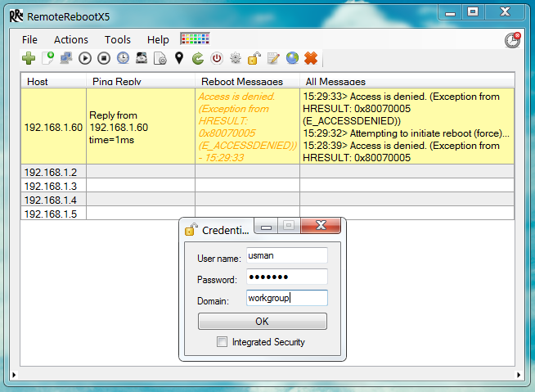Click the red power shutdown icon

(x=217, y=58)
